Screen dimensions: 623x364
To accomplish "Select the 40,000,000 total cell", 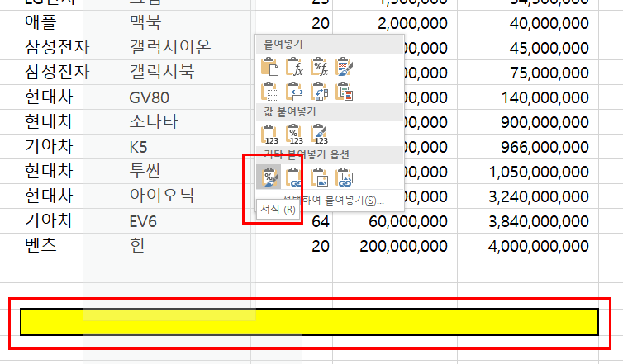I will (528, 22).
